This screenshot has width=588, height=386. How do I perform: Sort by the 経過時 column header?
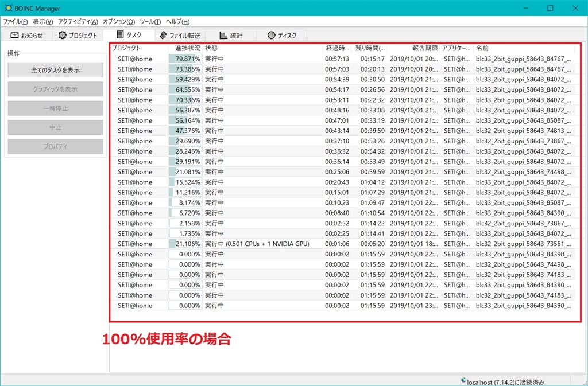click(x=338, y=48)
